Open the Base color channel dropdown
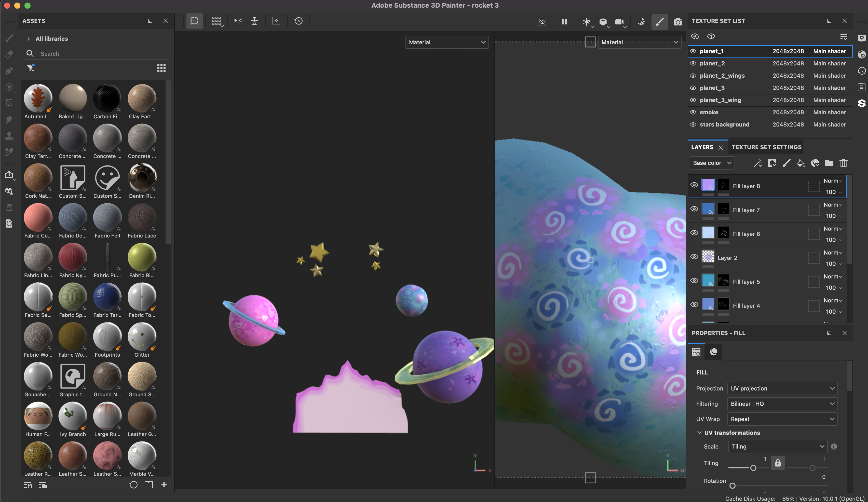The height and width of the screenshot is (502, 868). [x=712, y=163]
